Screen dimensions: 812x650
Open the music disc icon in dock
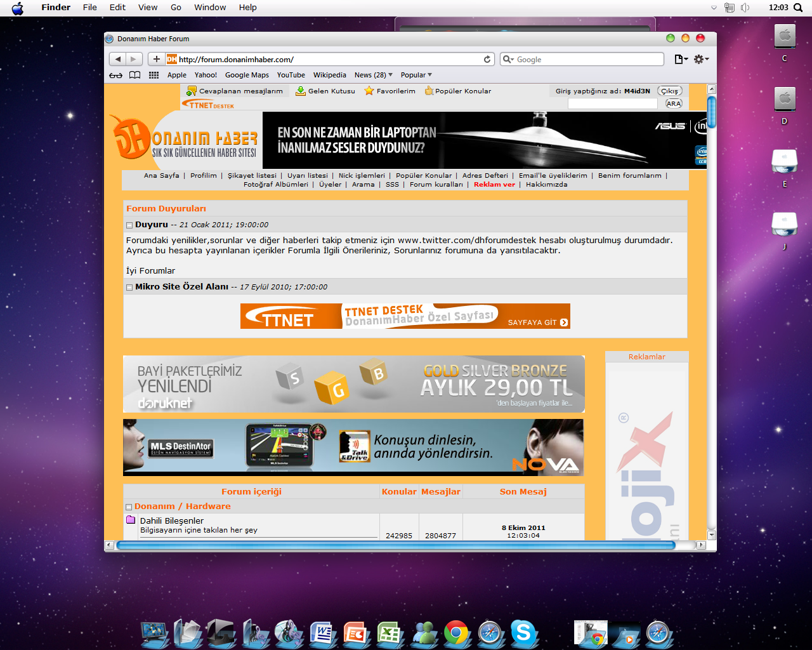(289, 633)
